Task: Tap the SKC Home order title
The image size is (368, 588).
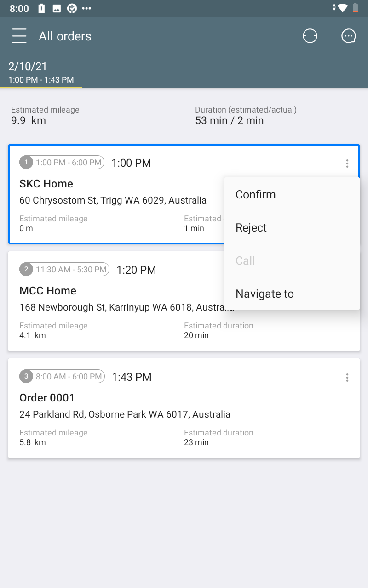Action: click(x=46, y=184)
